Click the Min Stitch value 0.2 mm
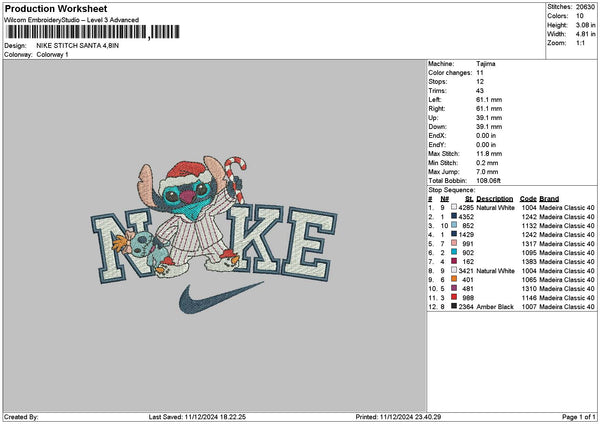The image size is (600, 424). pyautogui.click(x=487, y=163)
